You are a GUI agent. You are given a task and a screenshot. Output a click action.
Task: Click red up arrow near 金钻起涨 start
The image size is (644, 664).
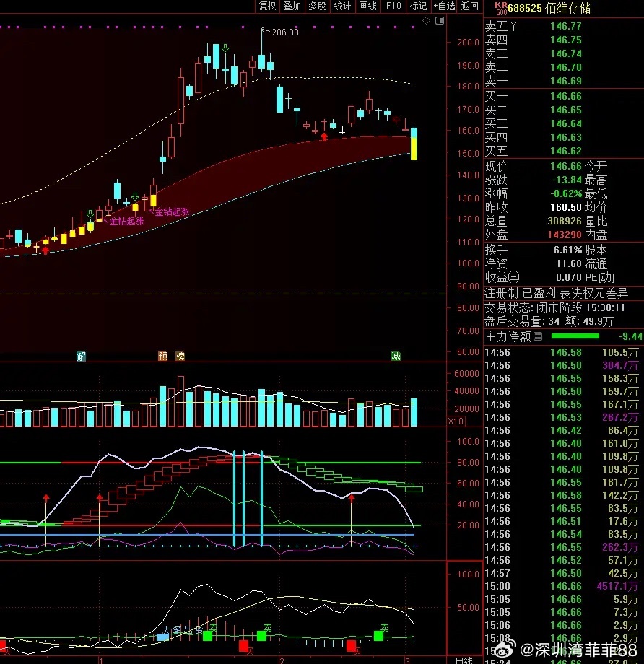[x=45, y=250]
